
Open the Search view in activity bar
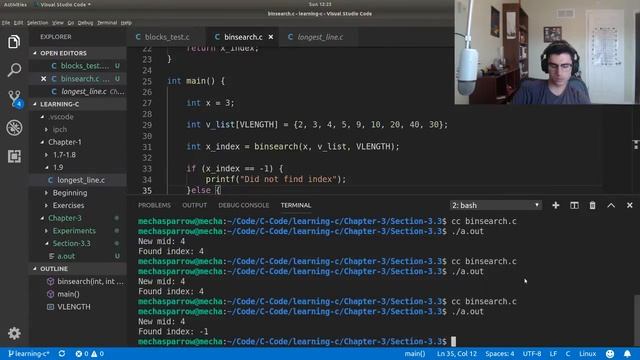point(14,70)
